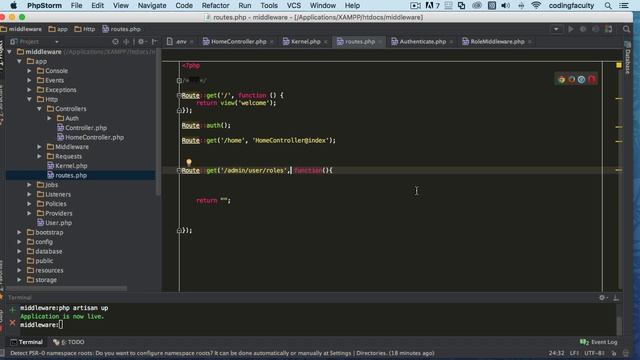Open the Terminal tool window button

click(27, 342)
